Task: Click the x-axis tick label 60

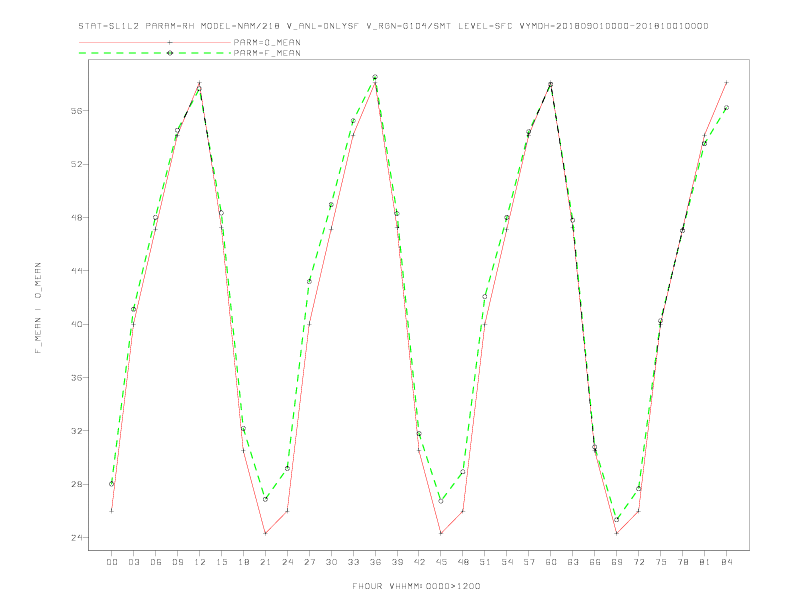Action: click(x=551, y=562)
